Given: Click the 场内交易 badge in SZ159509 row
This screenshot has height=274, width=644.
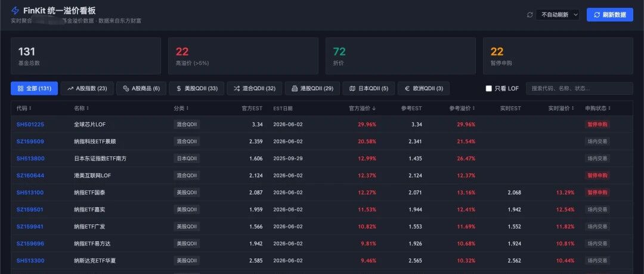Looking at the screenshot, I should click(597, 141).
